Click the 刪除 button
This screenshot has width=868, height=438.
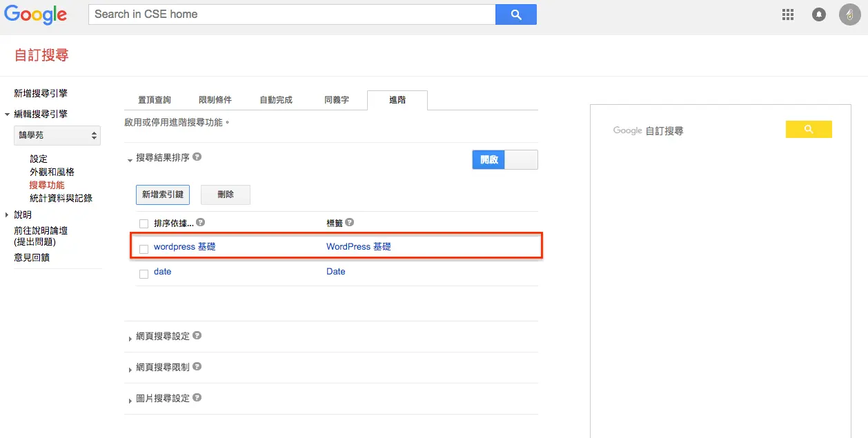[x=226, y=195]
